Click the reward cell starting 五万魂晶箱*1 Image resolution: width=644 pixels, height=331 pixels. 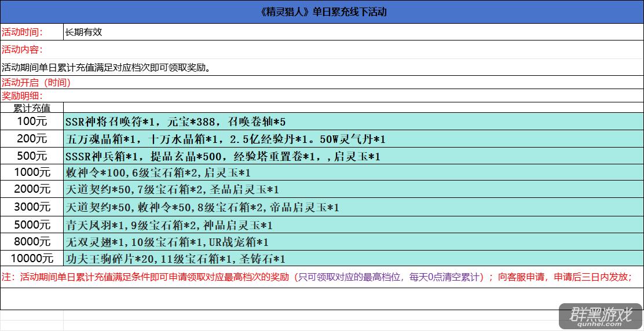click(353, 139)
